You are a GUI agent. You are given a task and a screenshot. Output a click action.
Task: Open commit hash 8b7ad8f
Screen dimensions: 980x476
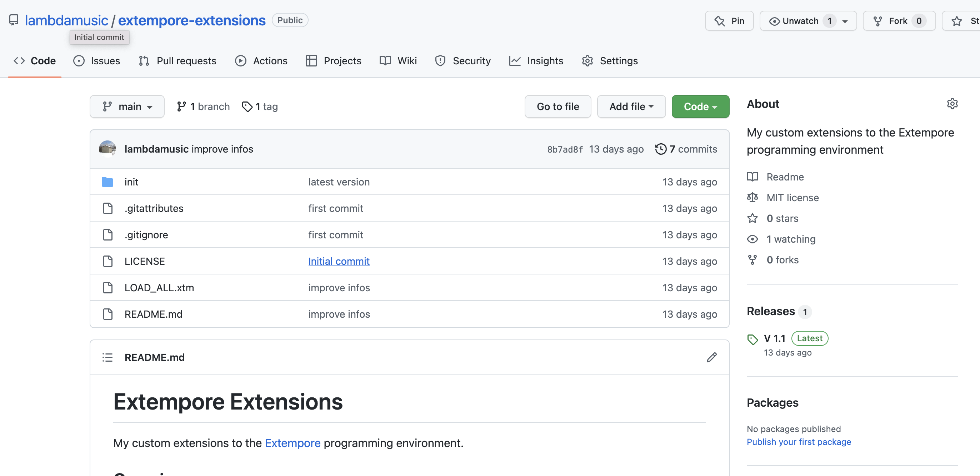565,149
